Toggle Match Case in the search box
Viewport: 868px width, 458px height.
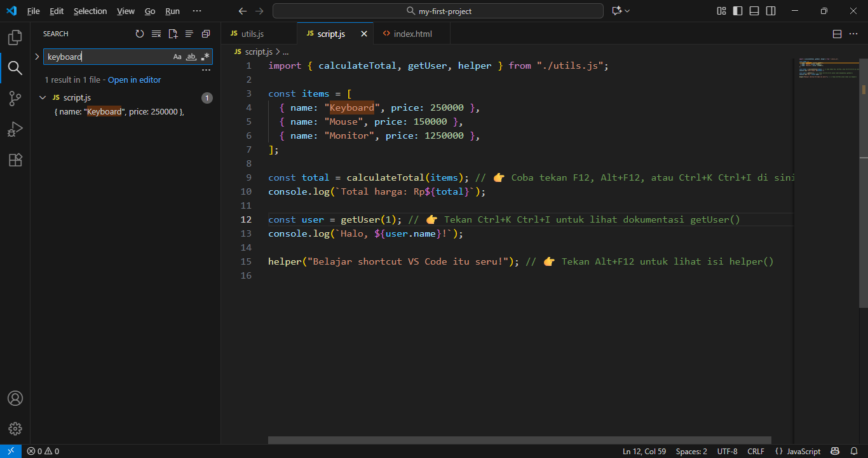click(x=177, y=57)
